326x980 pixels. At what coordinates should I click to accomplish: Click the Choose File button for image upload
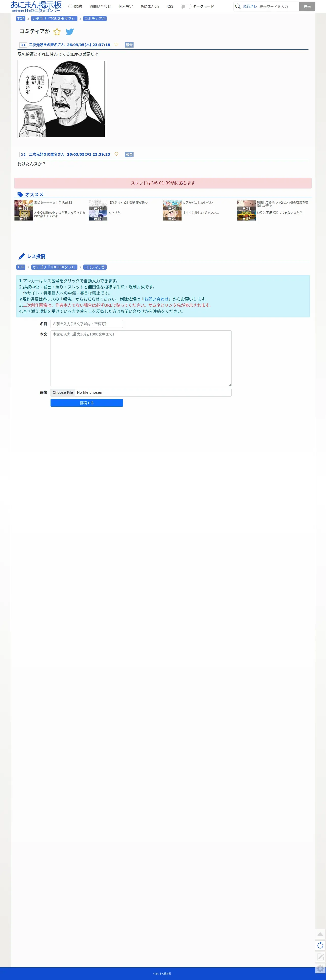click(63, 393)
